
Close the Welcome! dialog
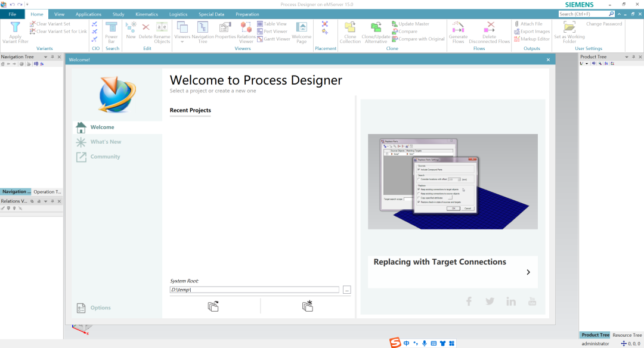pyautogui.click(x=548, y=60)
